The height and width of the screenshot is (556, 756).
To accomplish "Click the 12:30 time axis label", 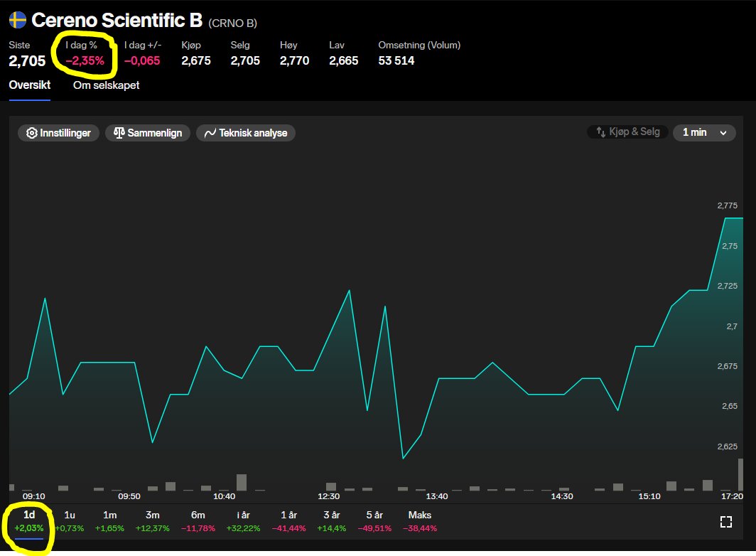I will pyautogui.click(x=328, y=496).
